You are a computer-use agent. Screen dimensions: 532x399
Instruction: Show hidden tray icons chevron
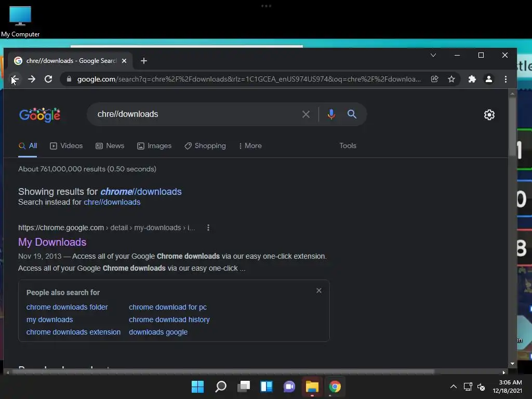[453, 387]
